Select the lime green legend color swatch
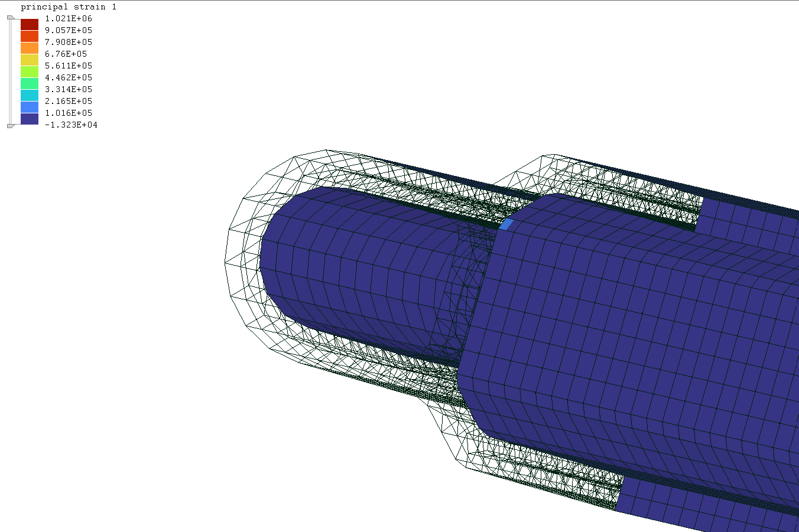The height and width of the screenshot is (532, 799). pos(30,71)
